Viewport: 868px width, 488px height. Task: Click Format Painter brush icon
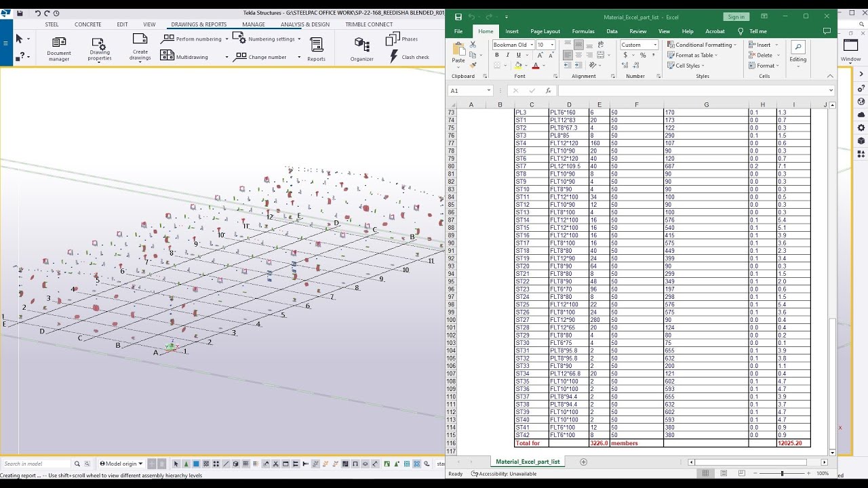click(x=473, y=65)
